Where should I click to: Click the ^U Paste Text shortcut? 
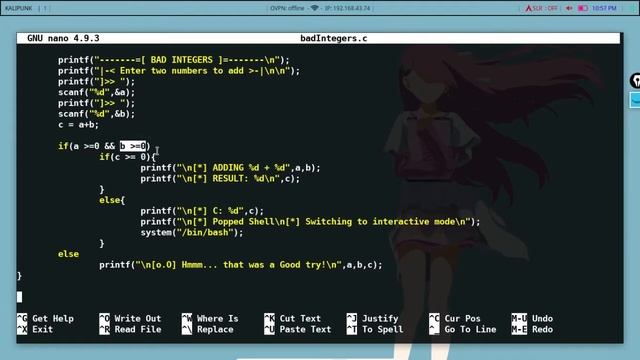[298, 329]
